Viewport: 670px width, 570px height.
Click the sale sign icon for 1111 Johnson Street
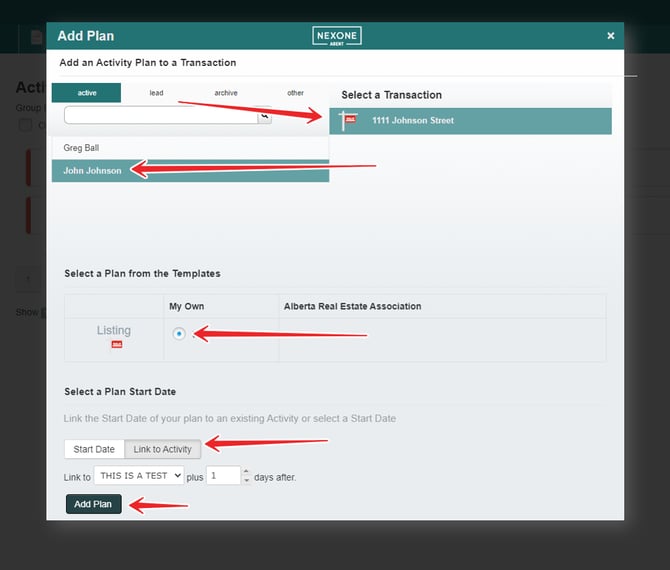(349, 121)
